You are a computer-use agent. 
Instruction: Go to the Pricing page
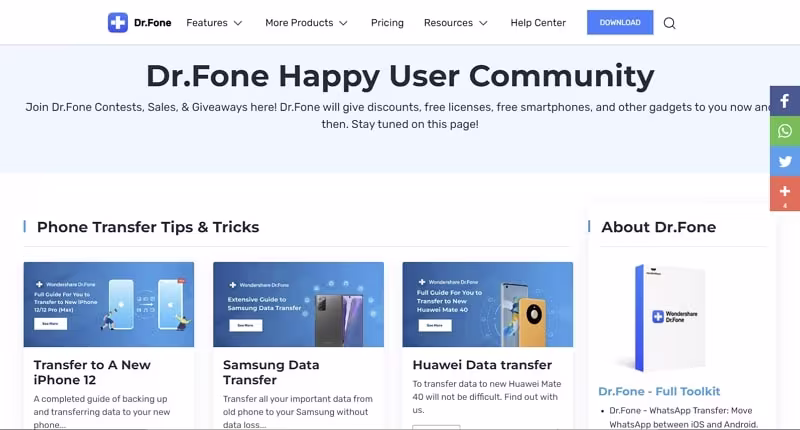click(387, 22)
